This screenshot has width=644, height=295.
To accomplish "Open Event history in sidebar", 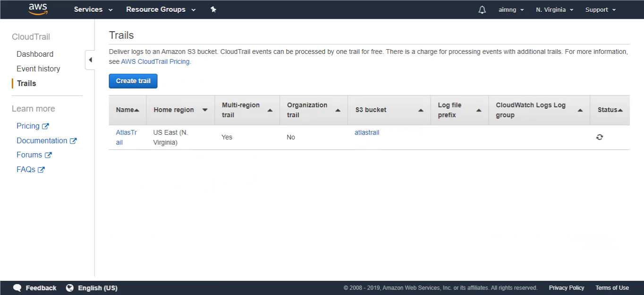I will 38,69.
